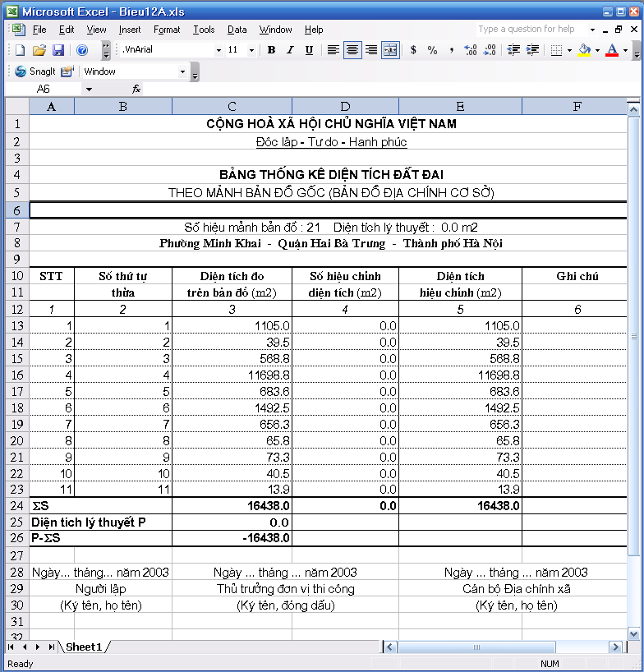The height and width of the screenshot is (672, 644).
Task: Open the Data menu
Action: (x=237, y=30)
